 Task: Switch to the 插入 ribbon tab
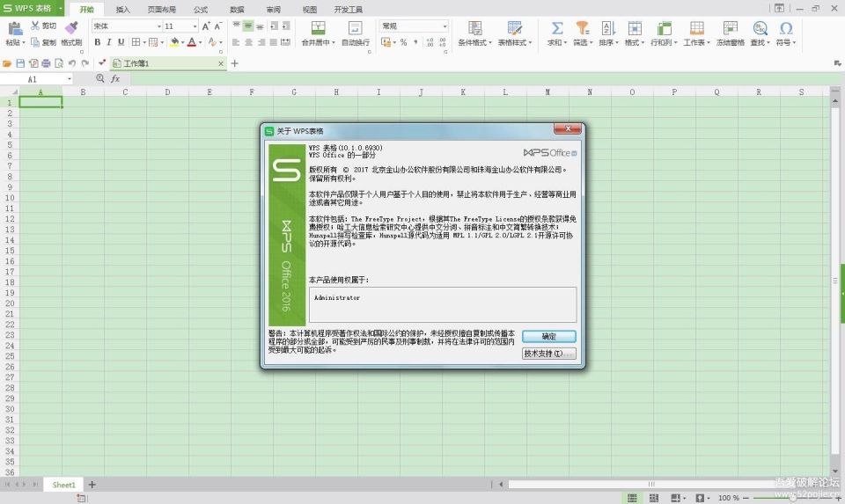tap(123, 10)
